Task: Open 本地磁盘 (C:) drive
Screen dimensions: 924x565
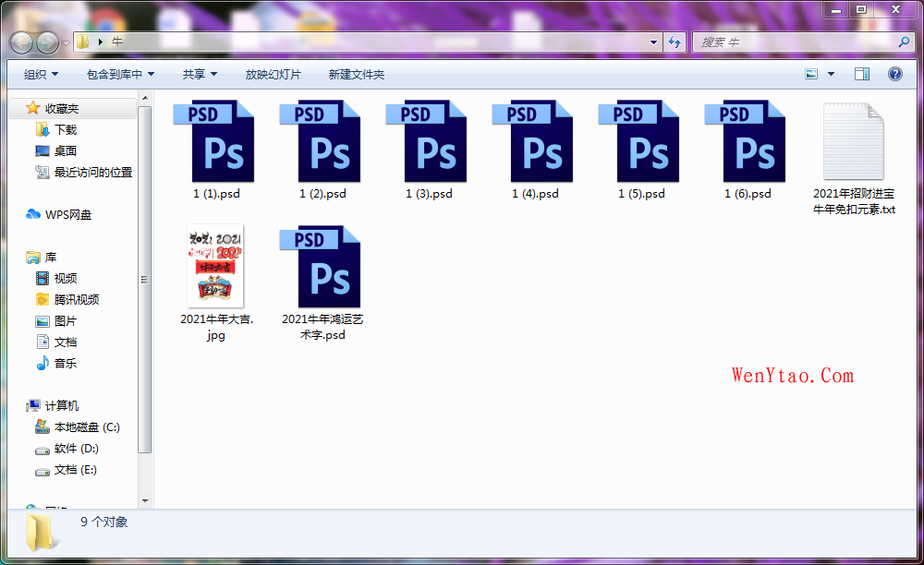Action: point(87,427)
